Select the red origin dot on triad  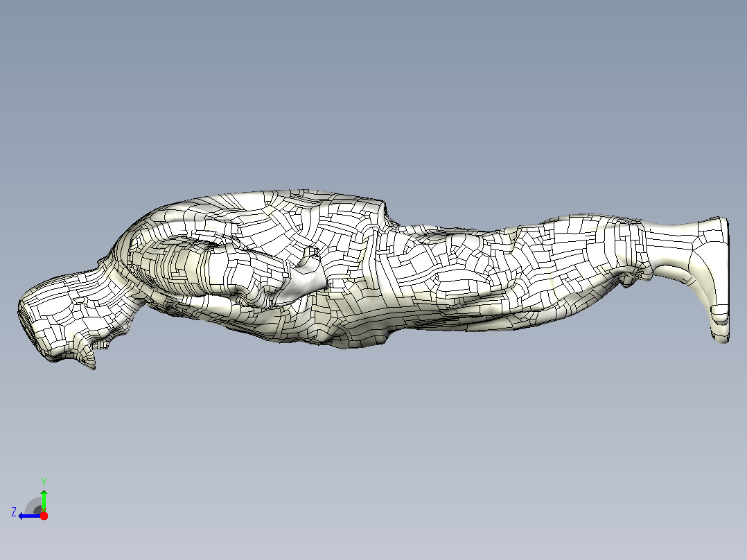[44, 516]
